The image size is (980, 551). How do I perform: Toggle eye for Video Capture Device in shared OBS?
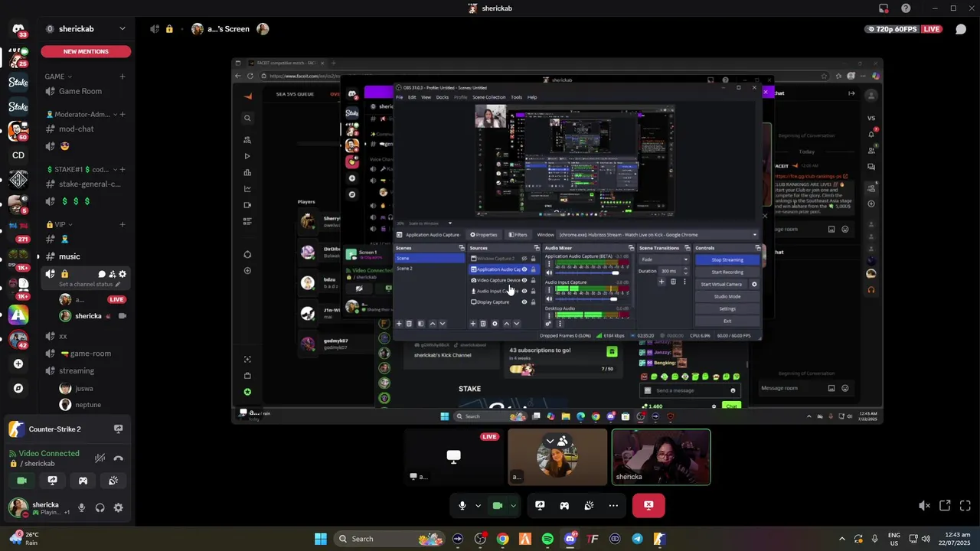click(524, 280)
